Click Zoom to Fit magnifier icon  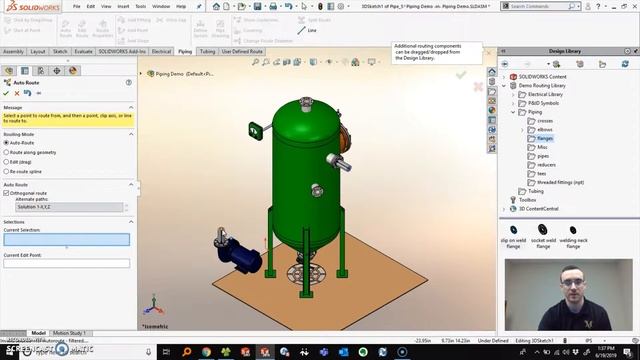255,62
